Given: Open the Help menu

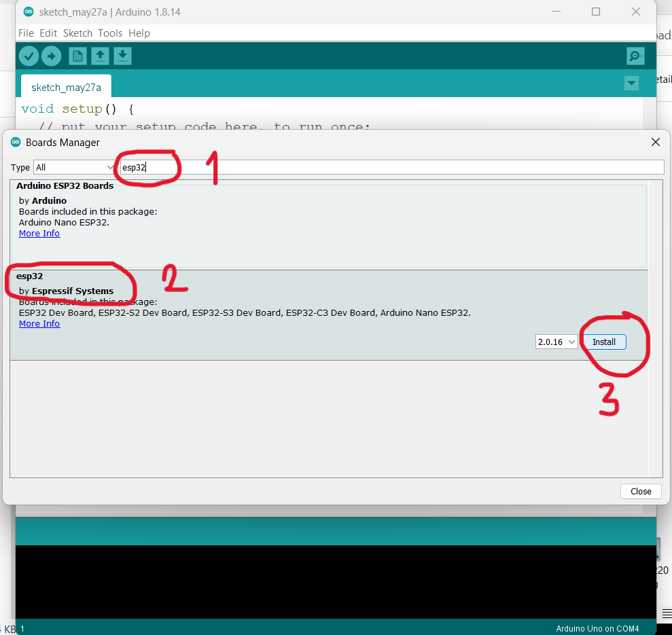Looking at the screenshot, I should tap(139, 33).
